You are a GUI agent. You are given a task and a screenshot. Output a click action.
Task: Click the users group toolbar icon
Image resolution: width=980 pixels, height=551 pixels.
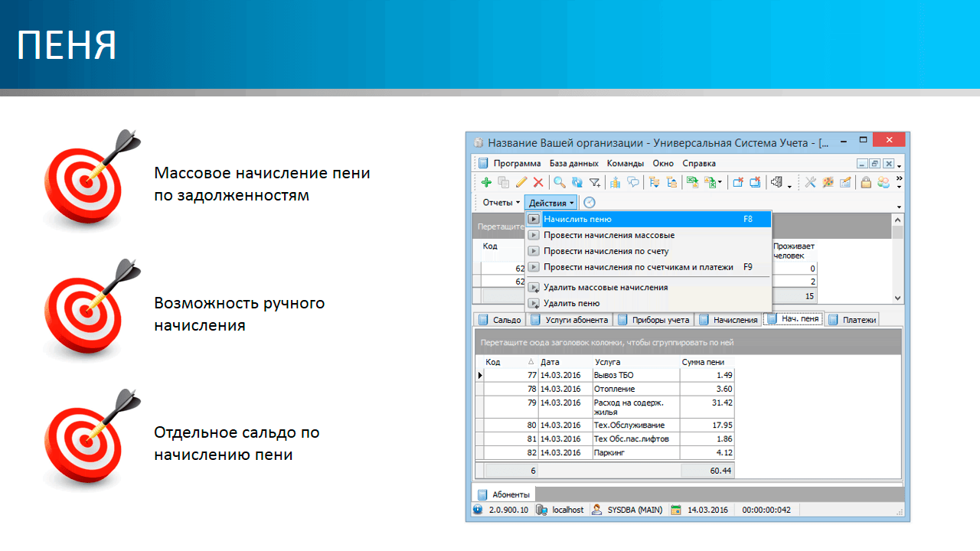884,182
